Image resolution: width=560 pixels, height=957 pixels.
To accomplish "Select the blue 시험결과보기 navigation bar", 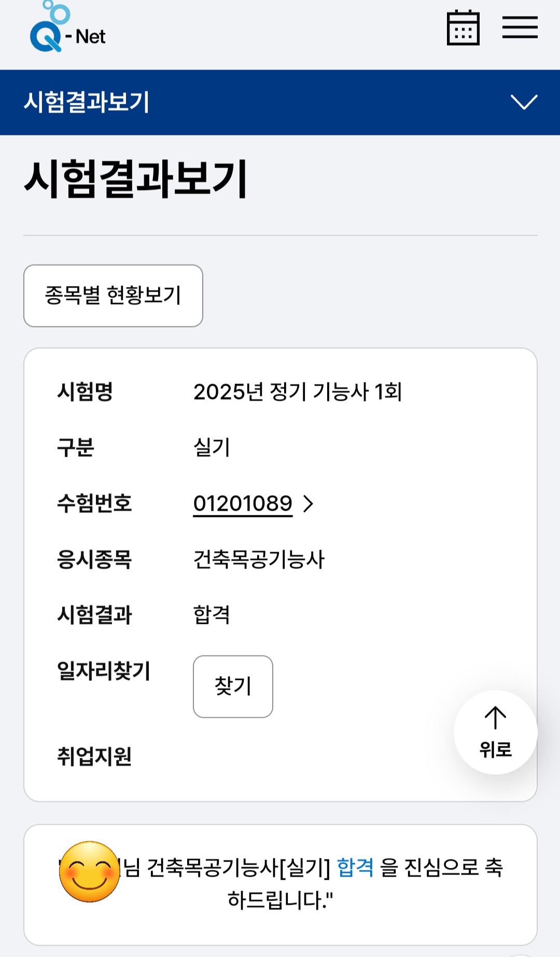I will tap(280, 102).
